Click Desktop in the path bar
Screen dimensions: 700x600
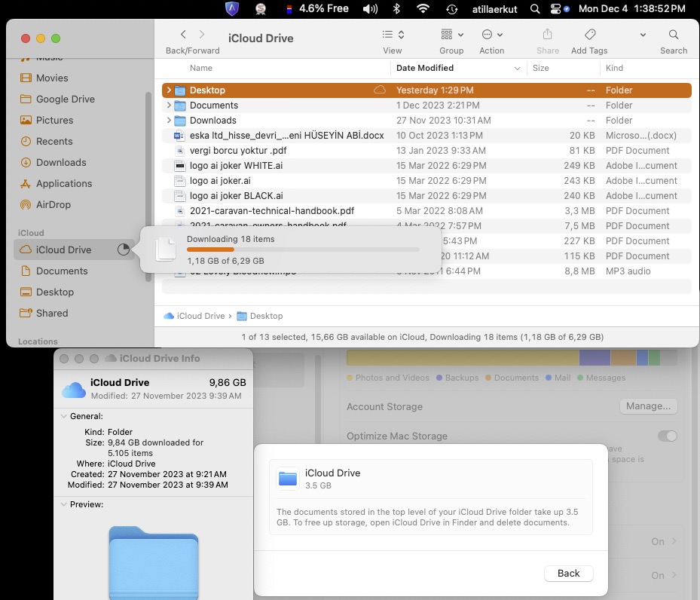point(259,316)
